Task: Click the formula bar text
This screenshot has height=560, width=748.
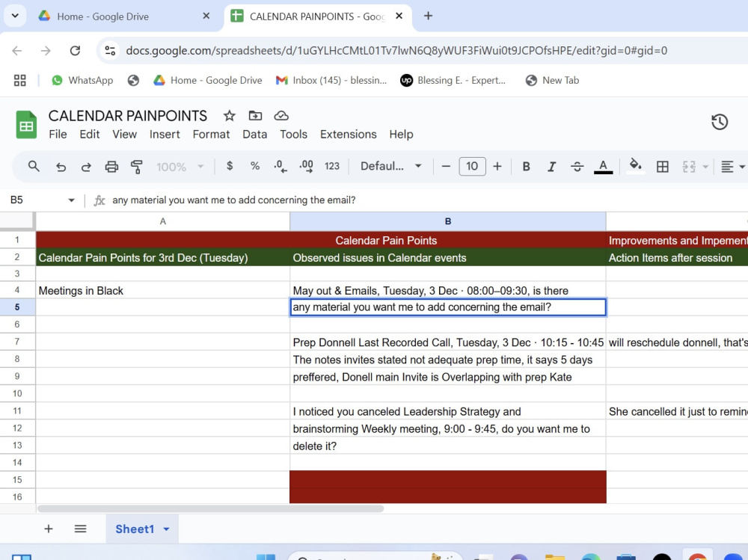Action: coord(233,200)
